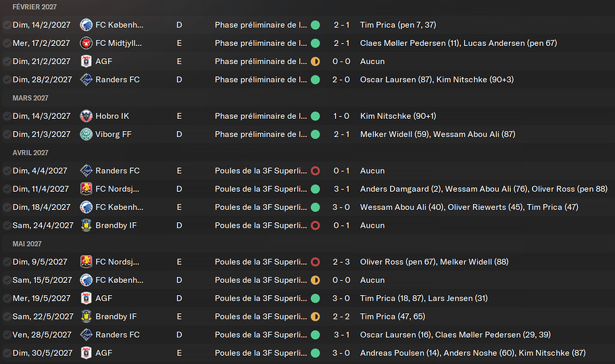Toggle the check mark beside Mer, 17/2/2027
Screen dimensions: 615x364
coord(7,43)
